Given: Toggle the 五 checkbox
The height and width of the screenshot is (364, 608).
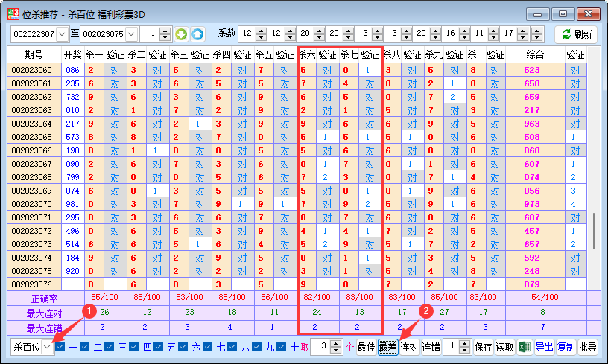Looking at the screenshot, I should click(x=158, y=347).
